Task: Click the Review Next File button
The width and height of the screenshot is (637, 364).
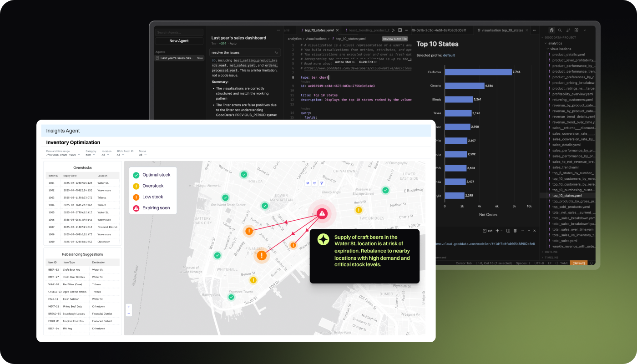Action: click(x=394, y=39)
